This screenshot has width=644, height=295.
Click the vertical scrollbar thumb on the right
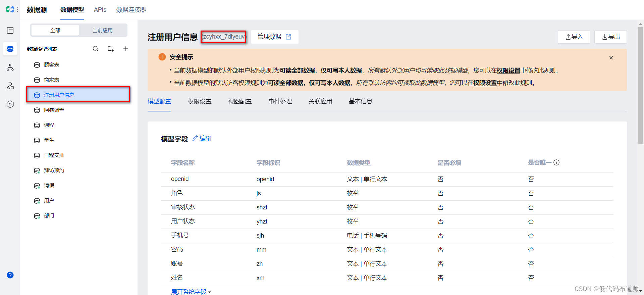coord(640,85)
